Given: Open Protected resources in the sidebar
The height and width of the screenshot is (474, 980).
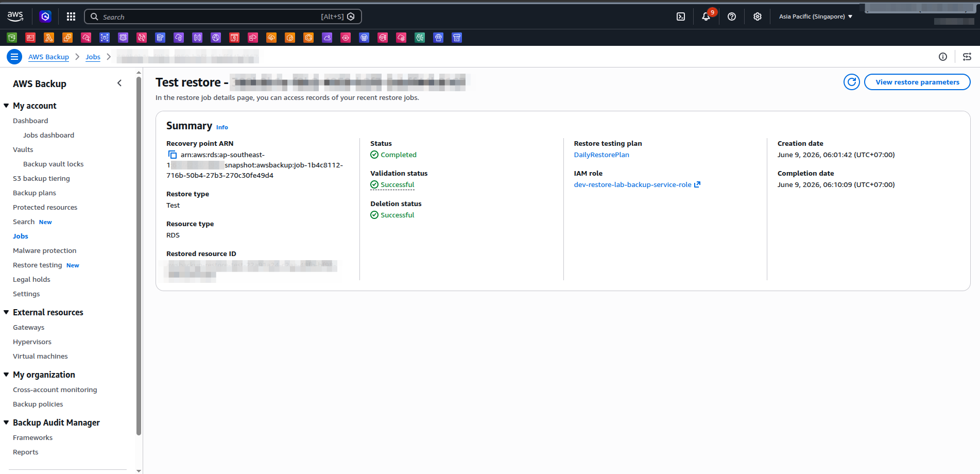Looking at the screenshot, I should click(x=45, y=207).
